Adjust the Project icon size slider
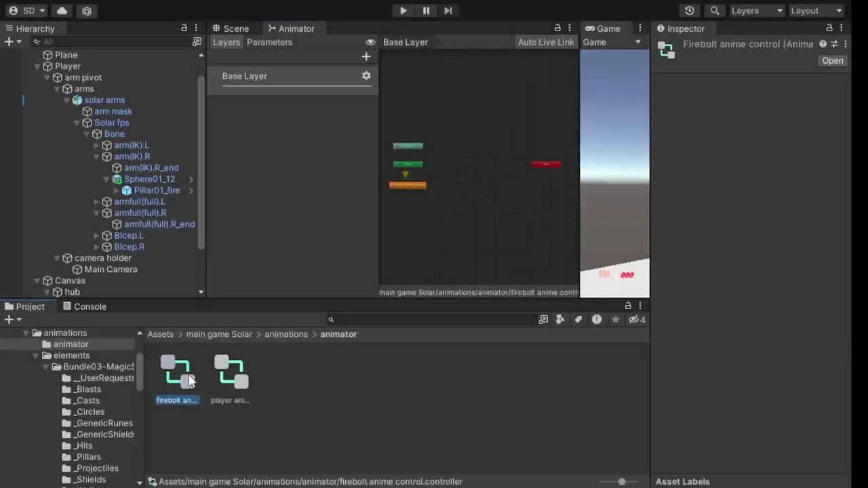 pyautogui.click(x=621, y=482)
